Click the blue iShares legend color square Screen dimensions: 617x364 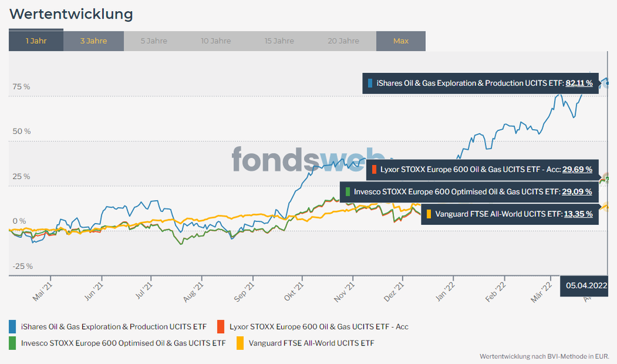(13, 326)
